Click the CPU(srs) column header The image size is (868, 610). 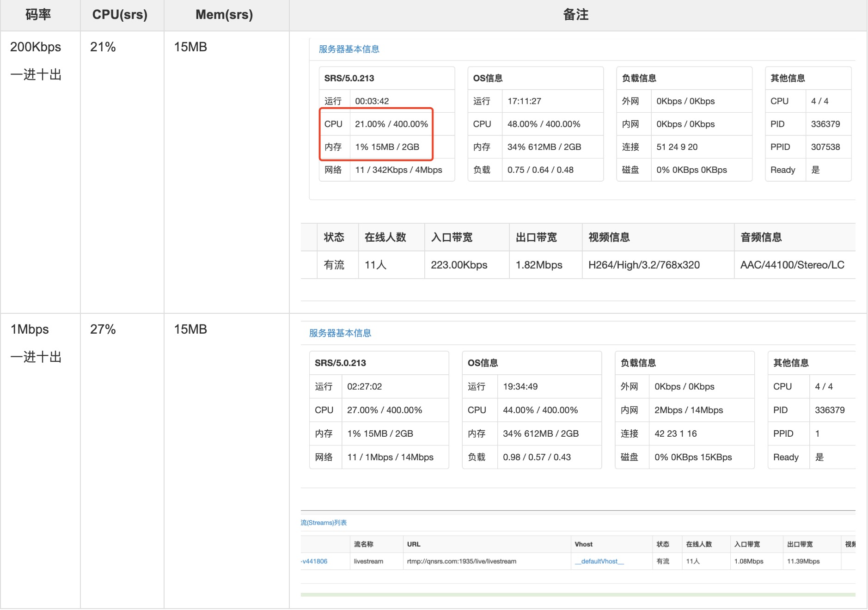(120, 15)
